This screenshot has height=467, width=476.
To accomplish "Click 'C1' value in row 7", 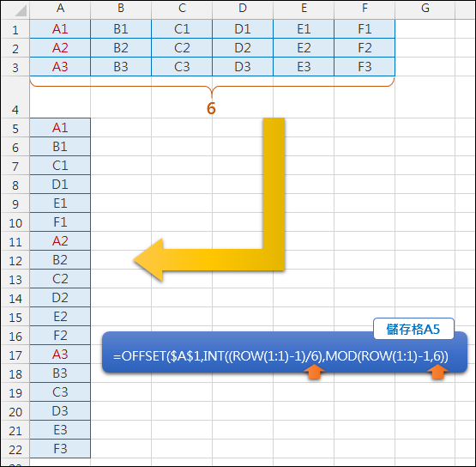I will [60, 166].
